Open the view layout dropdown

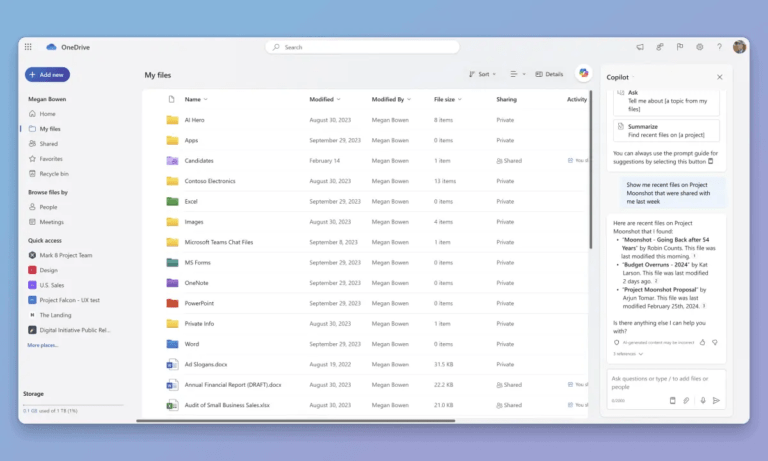tap(517, 74)
